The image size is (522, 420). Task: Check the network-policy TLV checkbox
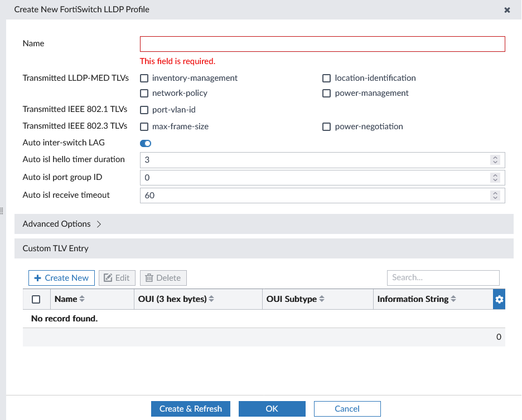click(x=144, y=93)
